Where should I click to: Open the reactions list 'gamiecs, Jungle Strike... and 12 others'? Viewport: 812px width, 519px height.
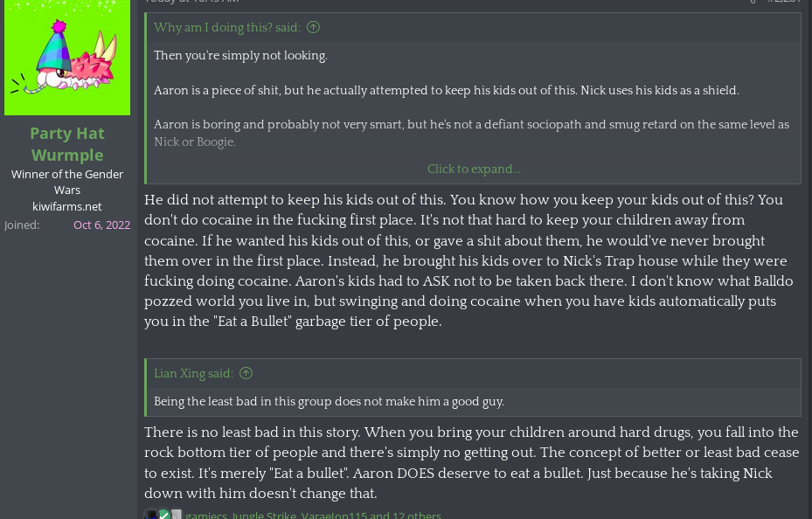pos(313,515)
